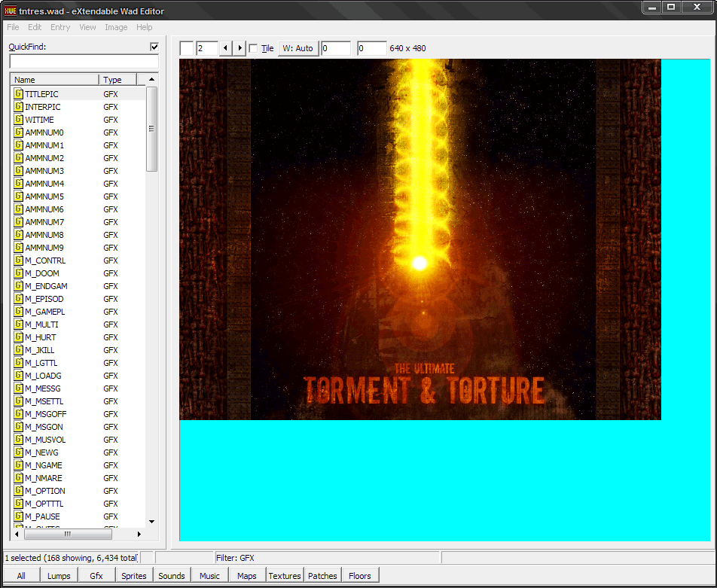The width and height of the screenshot is (717, 588).
Task: Enable the Tile checkbox
Action: click(253, 48)
